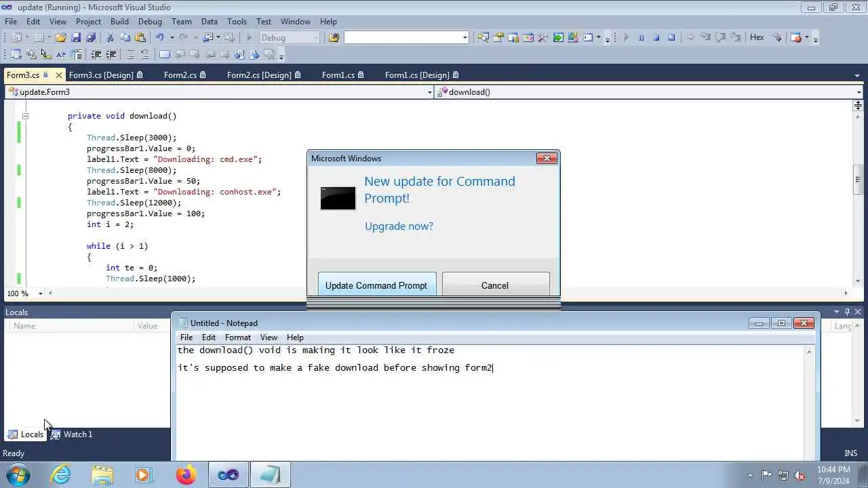The height and width of the screenshot is (488, 868).
Task: Click the Undo arrow icon
Action: coord(160,38)
